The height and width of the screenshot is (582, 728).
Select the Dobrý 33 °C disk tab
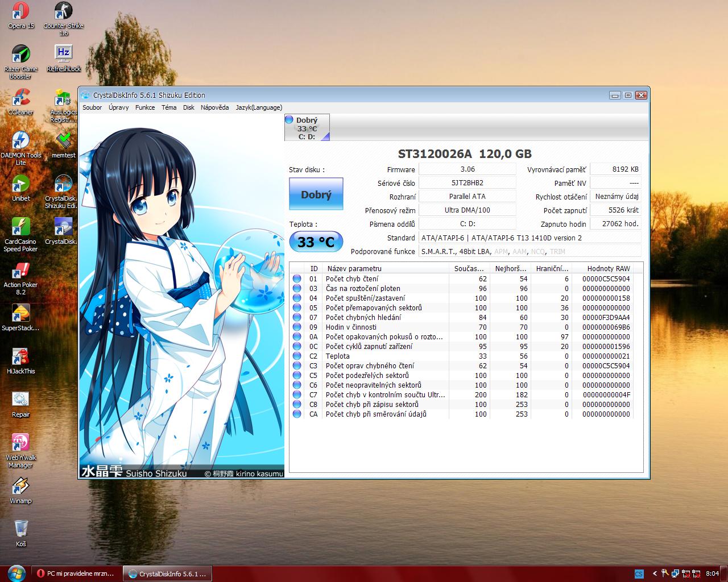[x=307, y=128]
